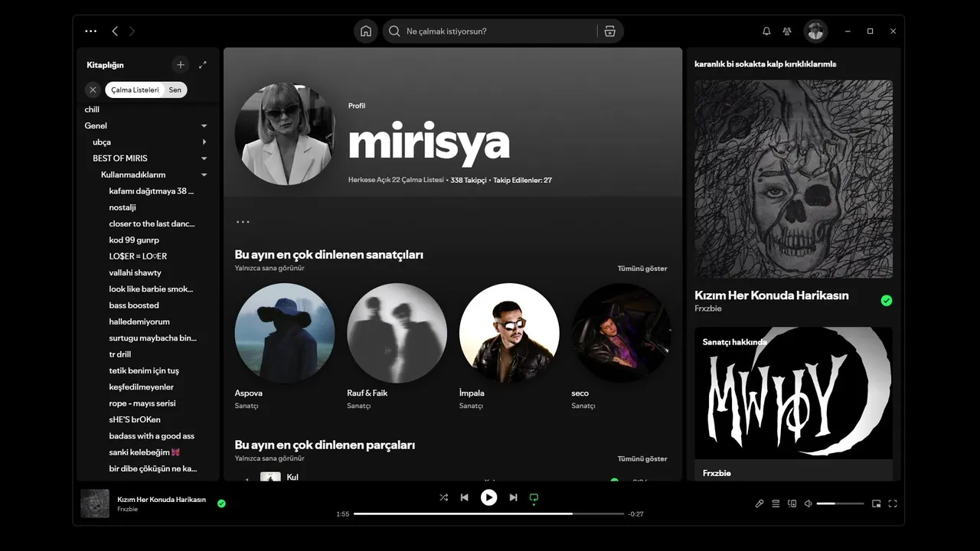This screenshot has width=980, height=551.
Task: Open the lyrics microphone icon
Action: click(x=759, y=504)
